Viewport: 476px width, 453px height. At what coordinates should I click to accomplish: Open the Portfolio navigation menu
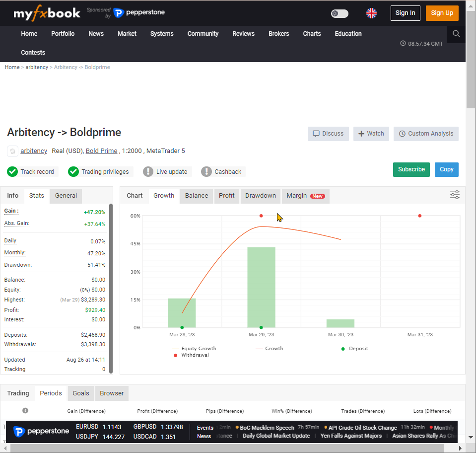pyautogui.click(x=63, y=34)
